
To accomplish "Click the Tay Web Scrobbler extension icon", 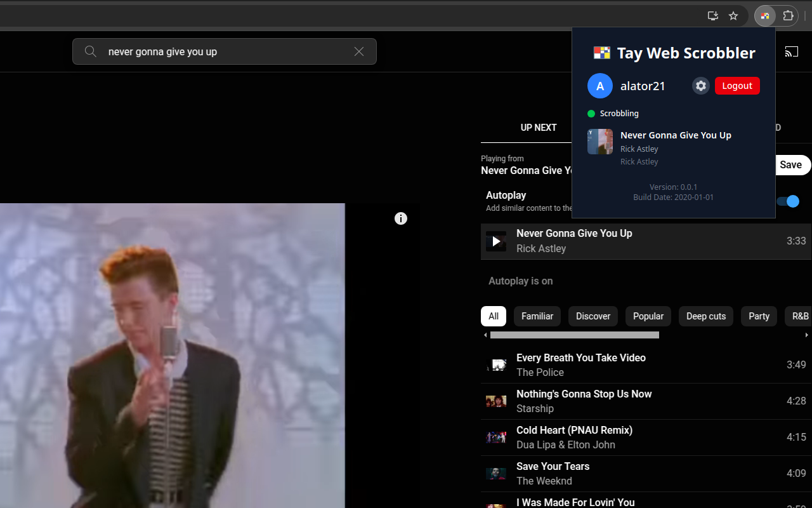I will click(x=765, y=16).
